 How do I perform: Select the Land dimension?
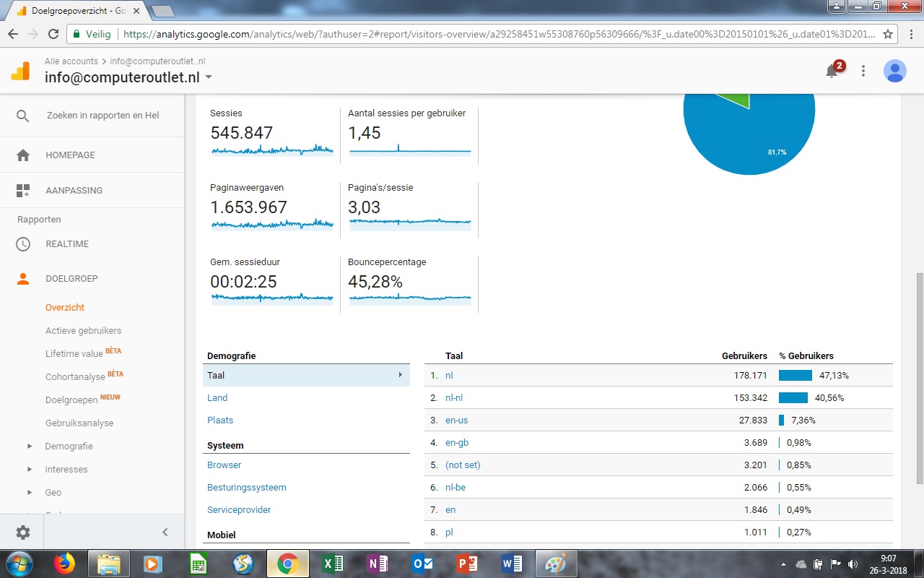[x=217, y=398]
